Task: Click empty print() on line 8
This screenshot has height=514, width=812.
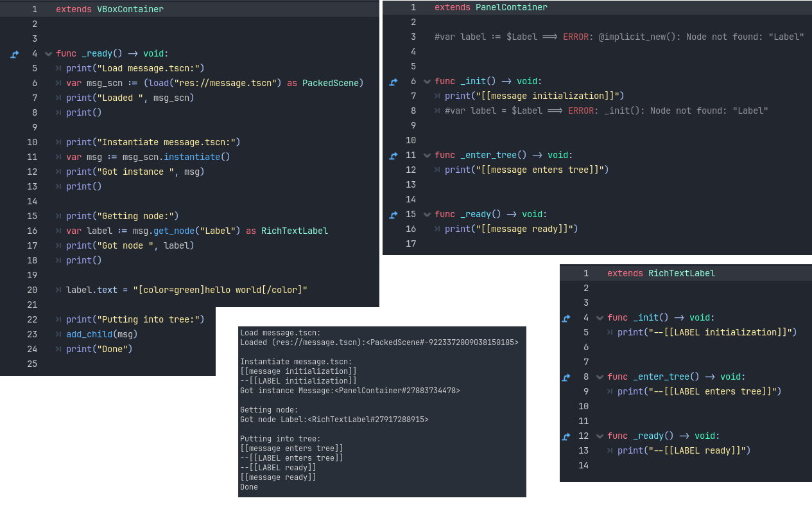Action: click(84, 113)
